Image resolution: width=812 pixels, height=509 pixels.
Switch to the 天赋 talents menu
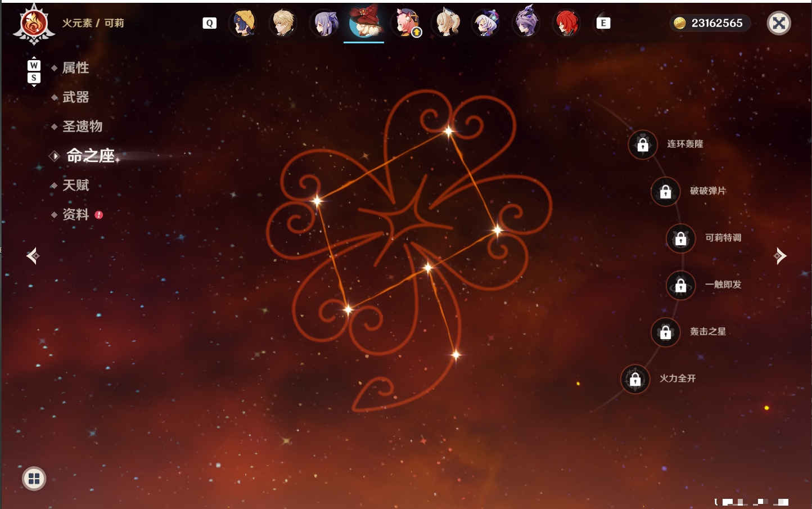click(75, 185)
